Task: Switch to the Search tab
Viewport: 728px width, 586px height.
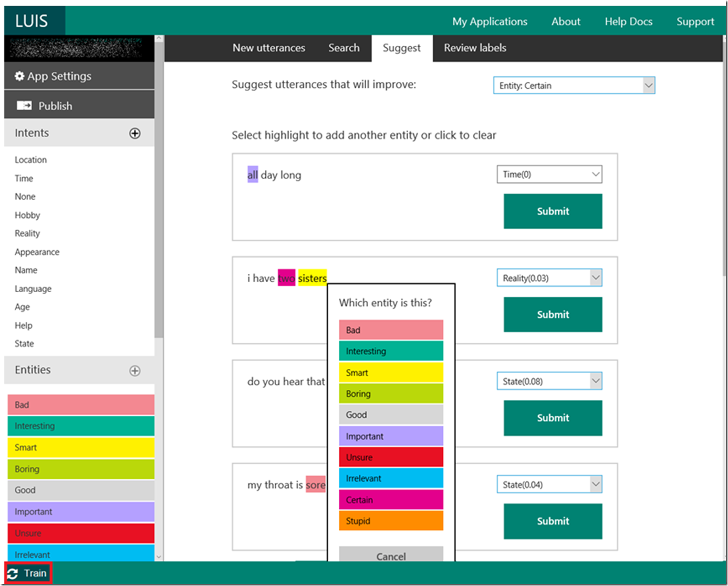Action: (344, 48)
